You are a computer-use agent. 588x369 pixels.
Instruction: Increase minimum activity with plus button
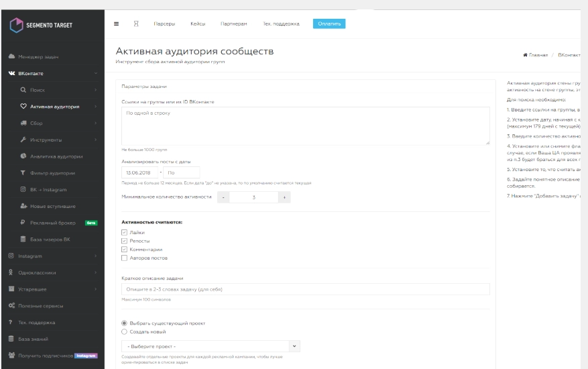point(284,197)
